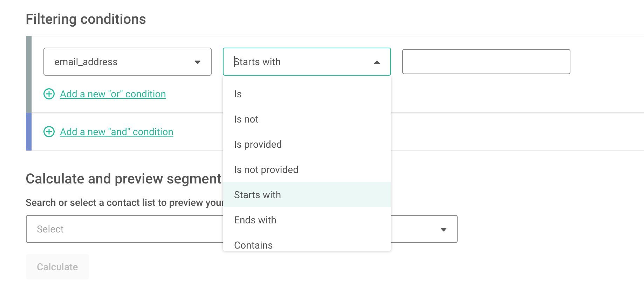
Task: Pick highlighted "Starts with" list option
Action: [307, 195]
